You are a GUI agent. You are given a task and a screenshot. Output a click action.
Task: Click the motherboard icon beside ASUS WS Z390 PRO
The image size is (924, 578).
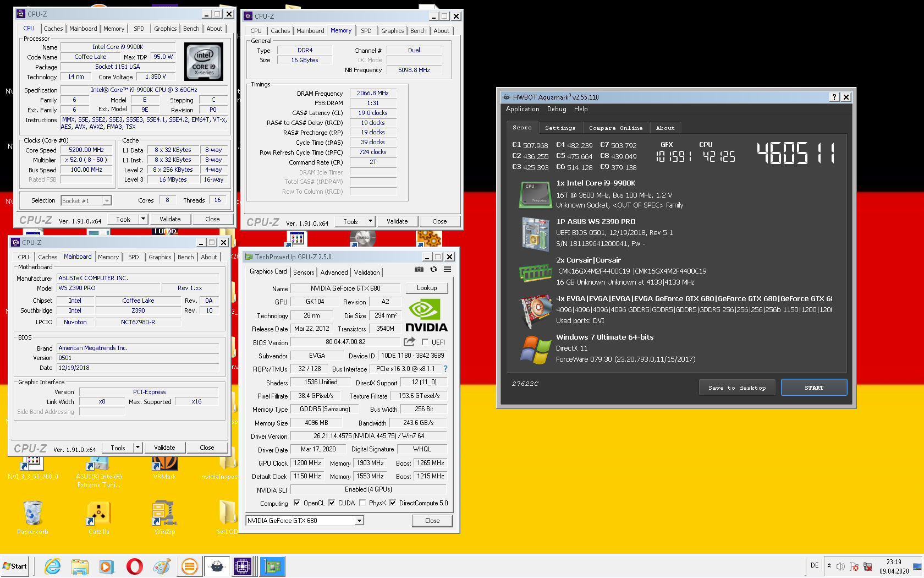535,233
